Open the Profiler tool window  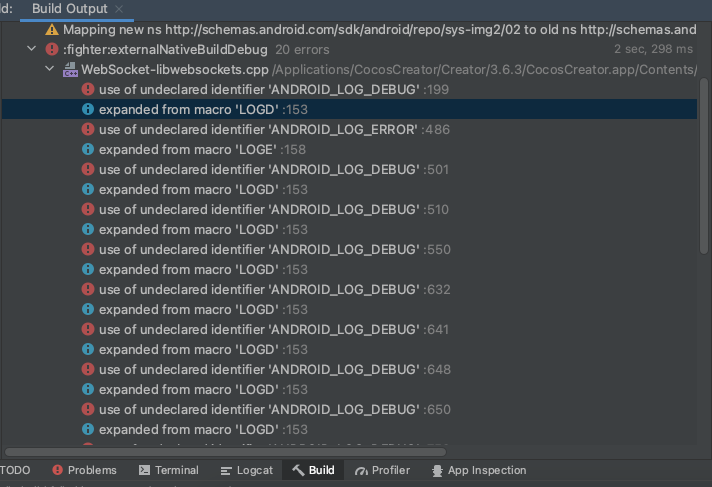(x=383, y=470)
